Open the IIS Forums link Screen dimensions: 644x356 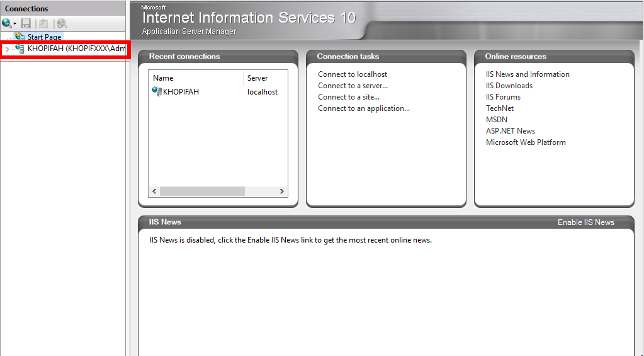503,97
